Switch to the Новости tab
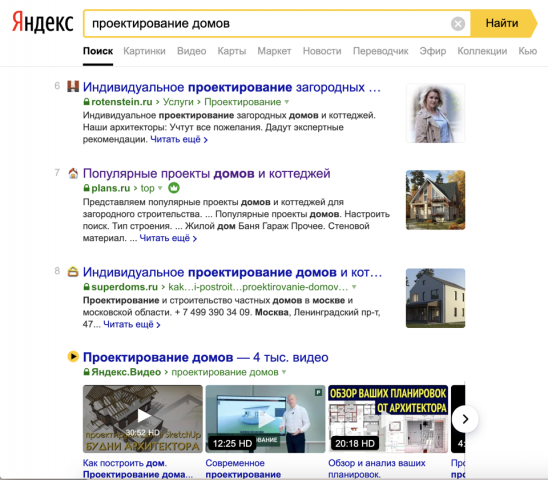This screenshot has width=548, height=480. pyautogui.click(x=322, y=51)
